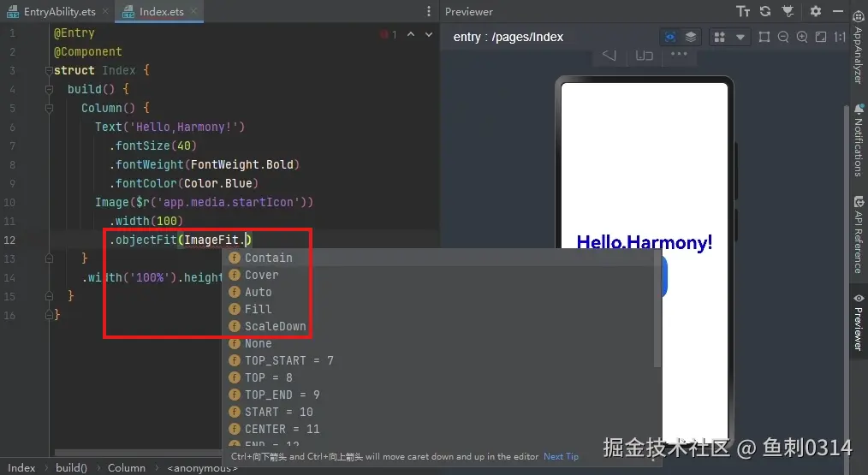Toggle the Previewer side tab

coord(859,322)
